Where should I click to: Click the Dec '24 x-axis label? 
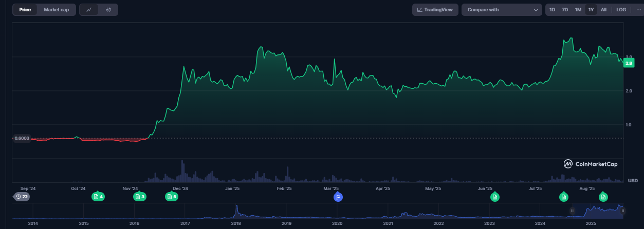point(180,188)
